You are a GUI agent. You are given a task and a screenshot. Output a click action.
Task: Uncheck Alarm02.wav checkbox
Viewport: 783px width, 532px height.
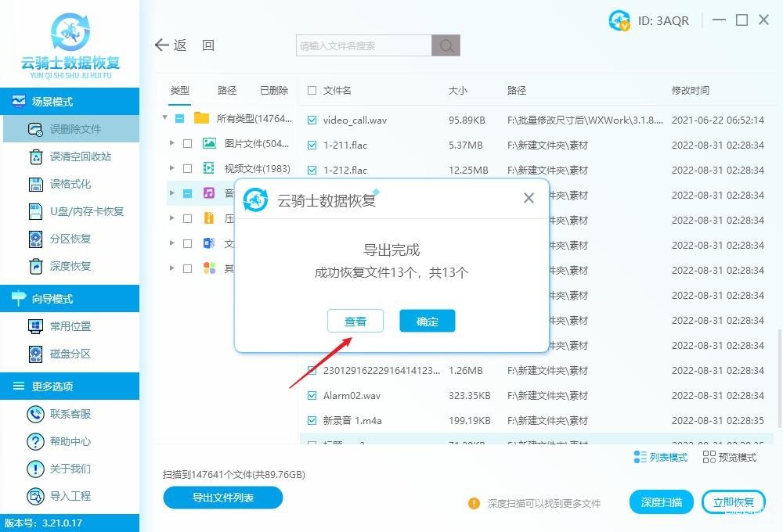tap(312, 396)
